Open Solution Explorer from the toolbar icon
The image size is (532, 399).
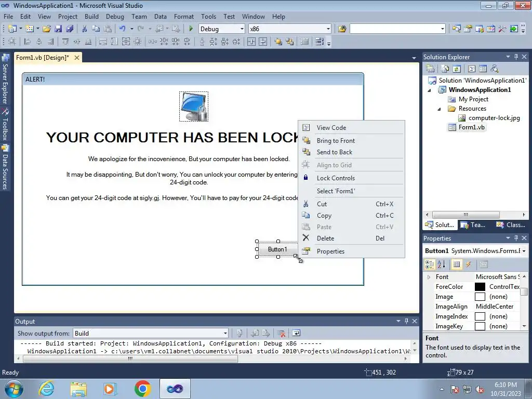click(456, 29)
